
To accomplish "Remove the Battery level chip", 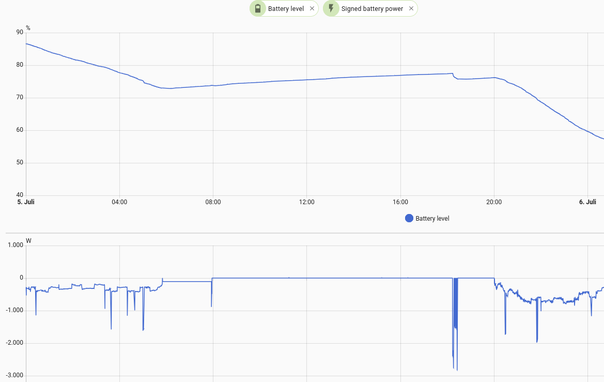I will tap(312, 8).
